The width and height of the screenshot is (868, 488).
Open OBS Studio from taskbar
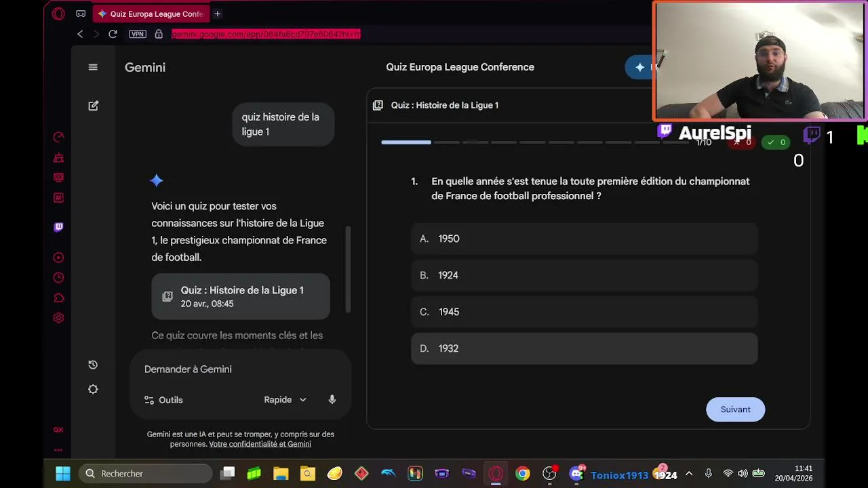549,474
